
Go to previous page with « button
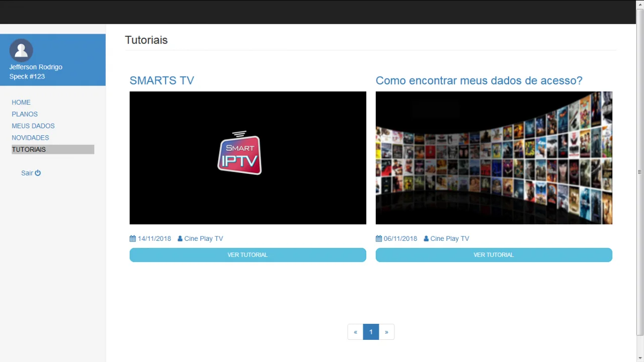355,332
